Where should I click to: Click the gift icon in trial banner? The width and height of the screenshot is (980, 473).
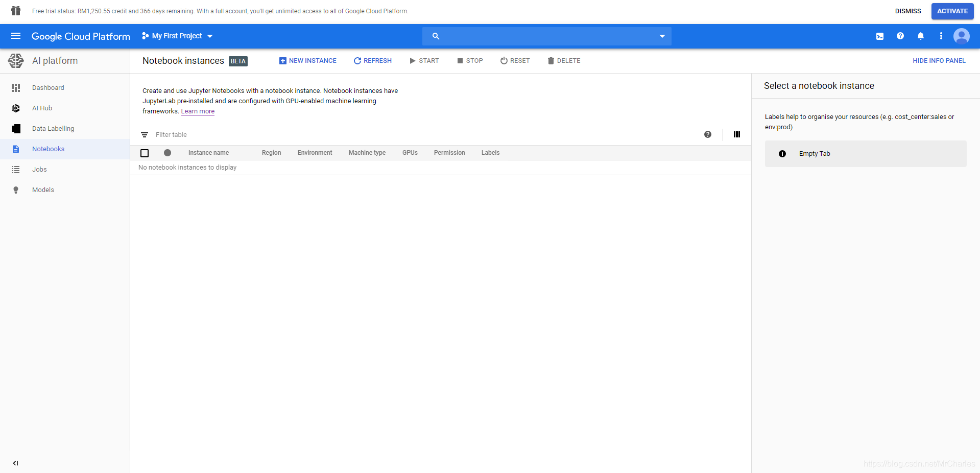16,11
